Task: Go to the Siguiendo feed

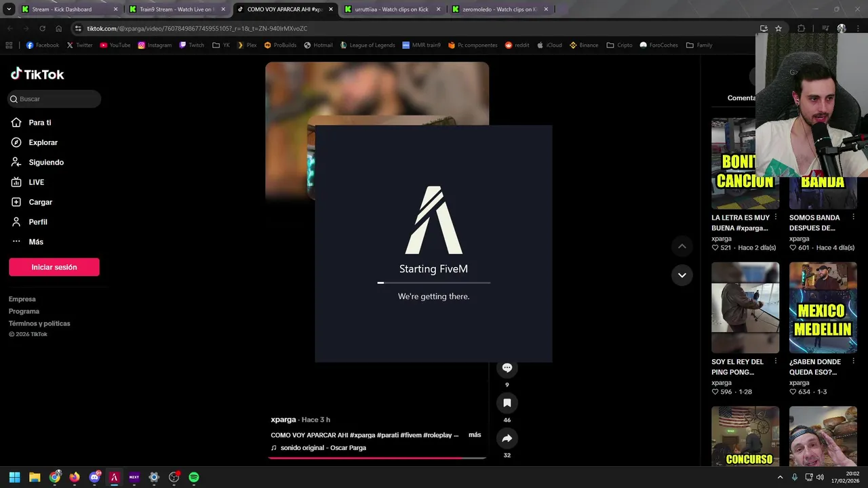Action: click(46, 163)
